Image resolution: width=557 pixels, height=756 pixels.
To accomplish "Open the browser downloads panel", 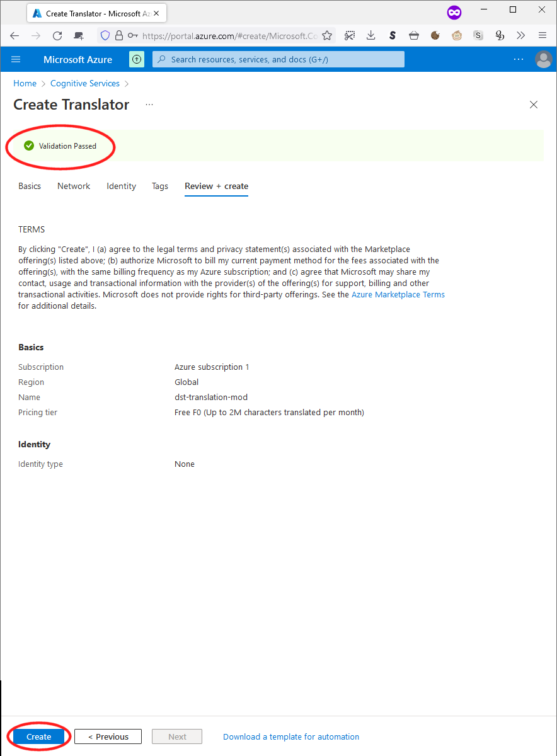I will 371,36.
